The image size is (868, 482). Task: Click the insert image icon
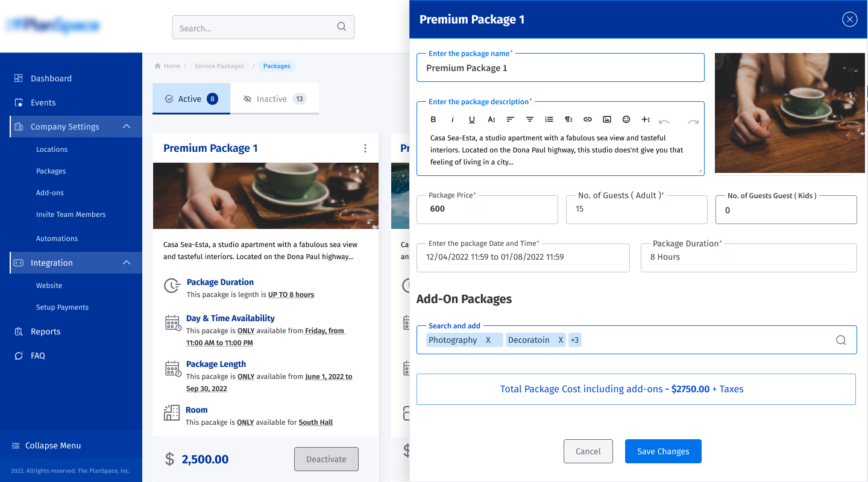(607, 119)
